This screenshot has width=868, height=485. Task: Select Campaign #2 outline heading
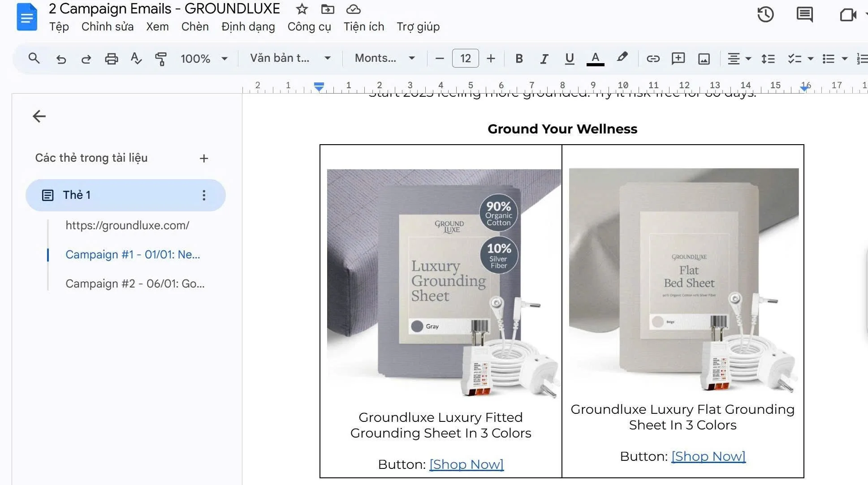tap(135, 284)
